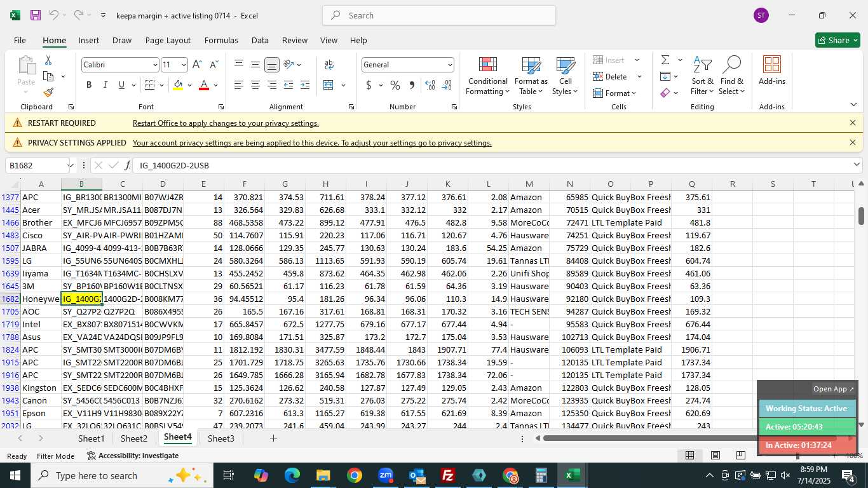Click Open App in overlay widget

[x=834, y=389]
